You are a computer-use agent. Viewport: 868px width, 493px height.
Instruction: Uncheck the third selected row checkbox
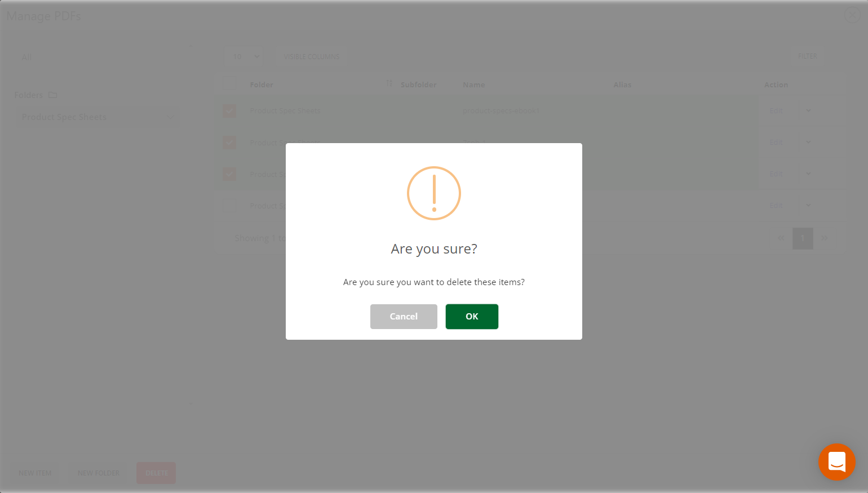coord(229,174)
